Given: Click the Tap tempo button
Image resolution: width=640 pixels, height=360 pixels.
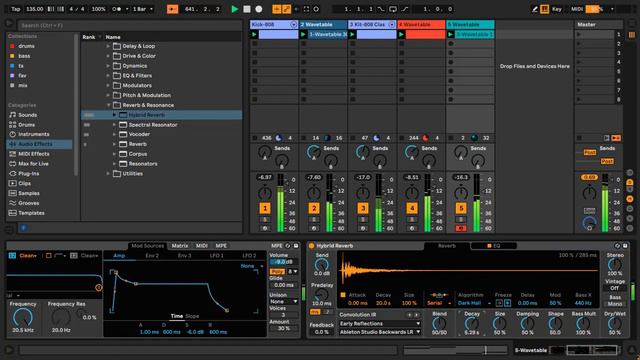Looking at the screenshot, I should click(16, 9).
